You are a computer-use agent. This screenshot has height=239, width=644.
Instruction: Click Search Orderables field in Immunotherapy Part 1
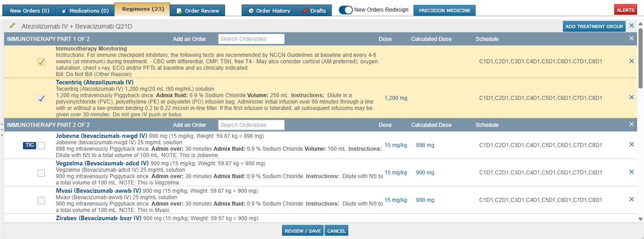pos(251,39)
